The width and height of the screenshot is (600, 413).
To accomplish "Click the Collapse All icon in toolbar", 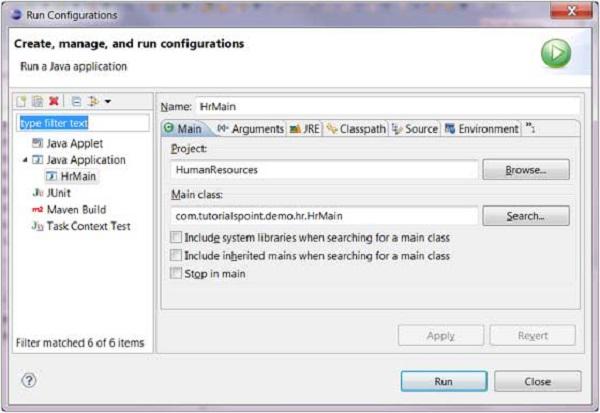I will 76,101.
